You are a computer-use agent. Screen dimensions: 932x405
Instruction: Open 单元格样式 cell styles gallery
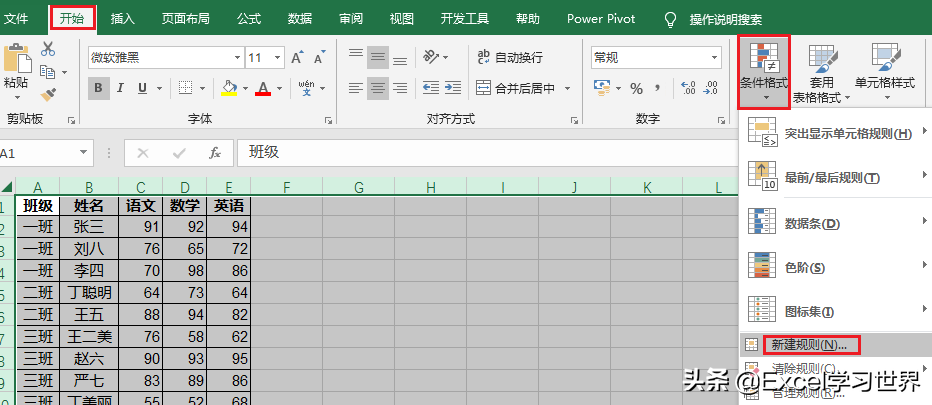[885, 73]
